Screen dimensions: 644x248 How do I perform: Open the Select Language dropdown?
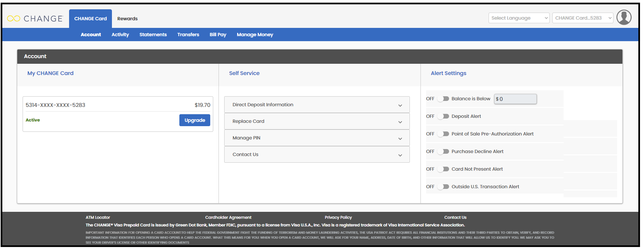click(x=519, y=18)
